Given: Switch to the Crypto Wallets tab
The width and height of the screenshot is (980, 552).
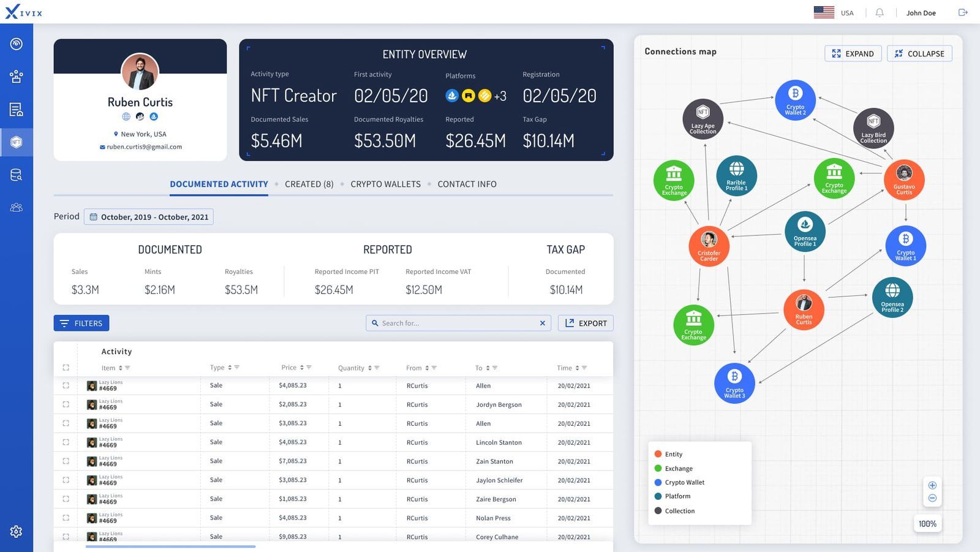Looking at the screenshot, I should point(385,184).
